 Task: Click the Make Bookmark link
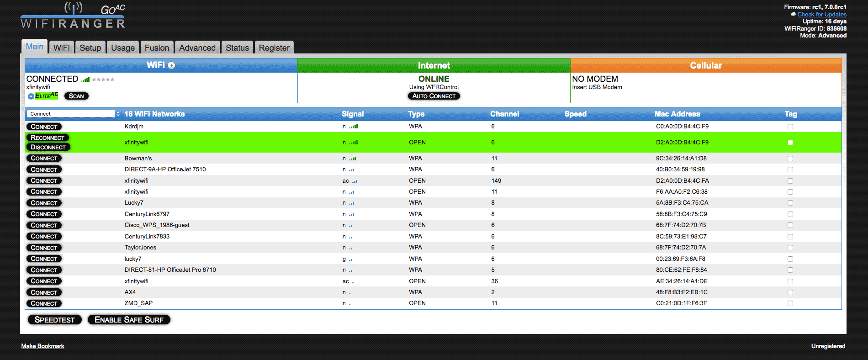click(42, 346)
